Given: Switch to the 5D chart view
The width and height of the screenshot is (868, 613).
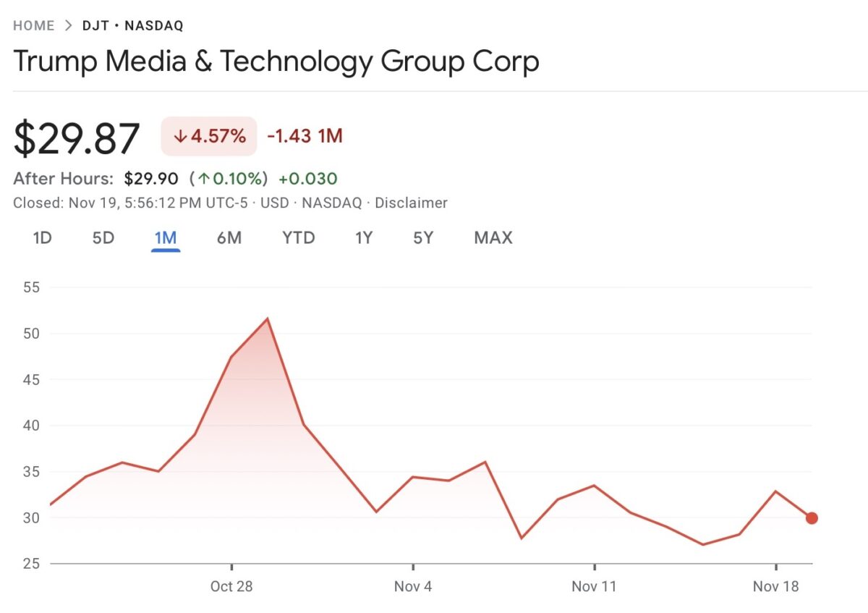Looking at the screenshot, I should pyautogui.click(x=103, y=237).
